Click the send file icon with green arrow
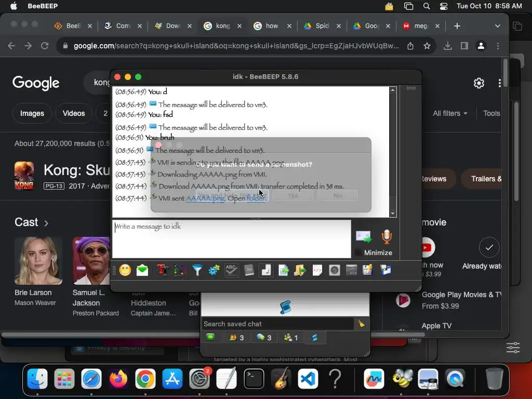The height and width of the screenshot is (399, 532). 283,270
